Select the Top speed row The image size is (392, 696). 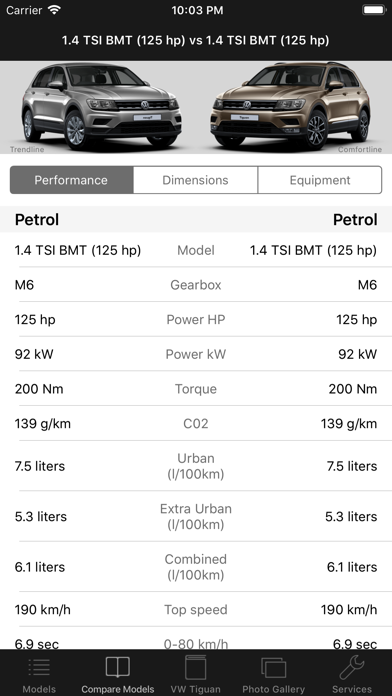196,609
